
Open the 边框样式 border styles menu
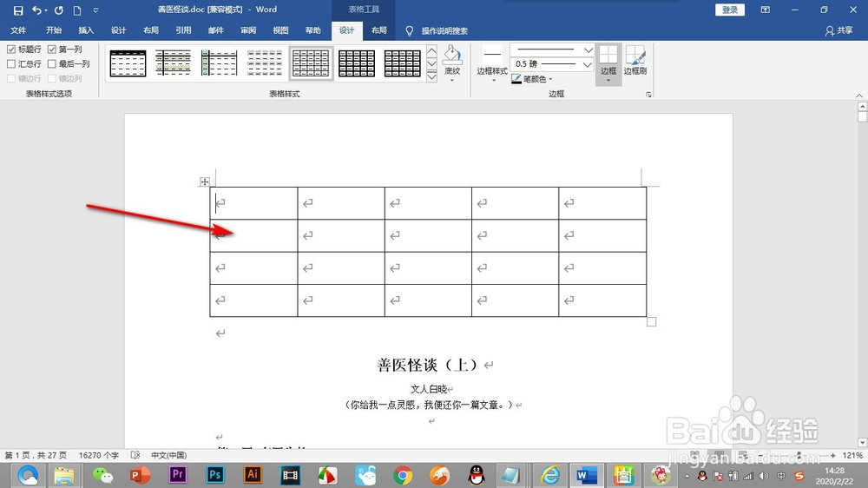(x=492, y=63)
